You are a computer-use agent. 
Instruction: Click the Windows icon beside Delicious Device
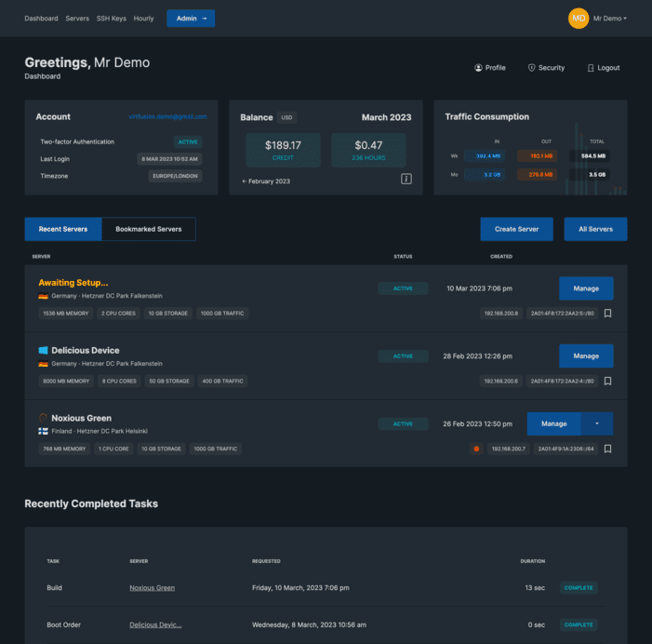click(43, 350)
